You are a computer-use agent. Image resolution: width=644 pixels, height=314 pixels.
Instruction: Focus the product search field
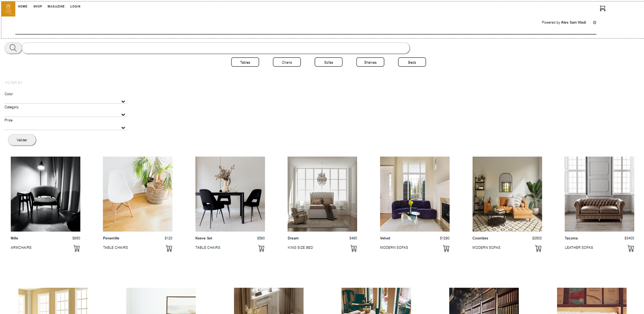click(216, 48)
